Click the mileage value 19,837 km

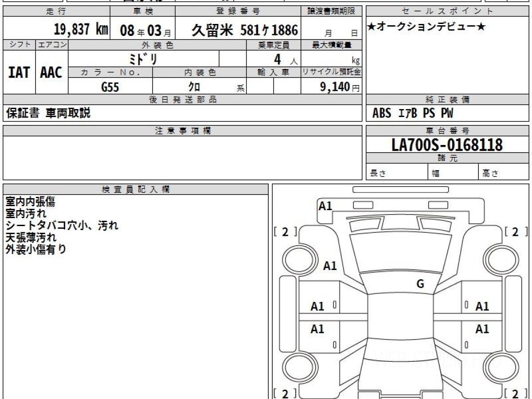point(81,30)
